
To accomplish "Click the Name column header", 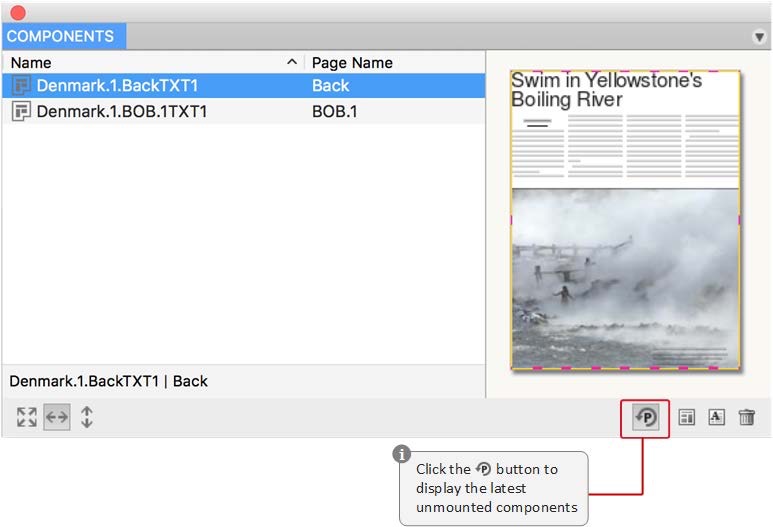I will (x=30, y=62).
